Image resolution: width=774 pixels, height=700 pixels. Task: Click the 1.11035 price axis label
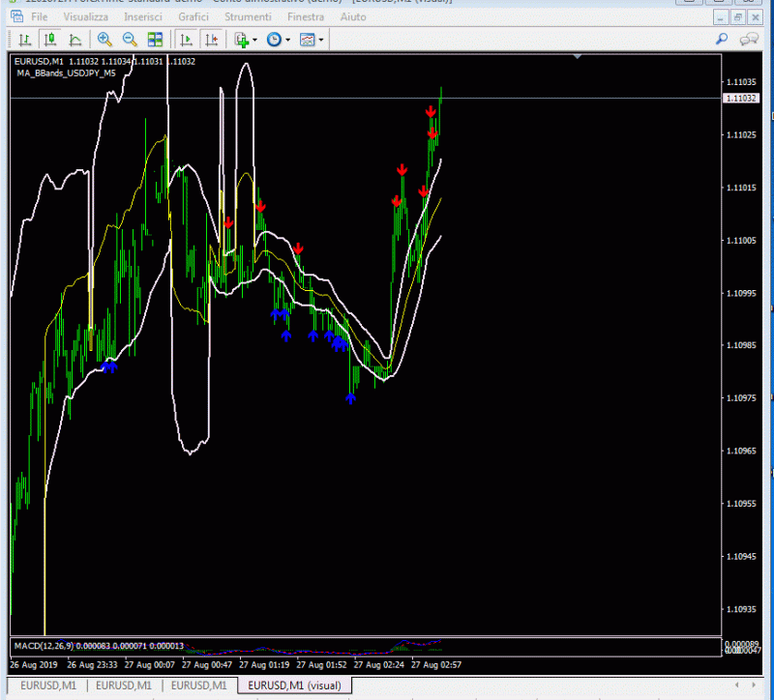[x=741, y=82]
